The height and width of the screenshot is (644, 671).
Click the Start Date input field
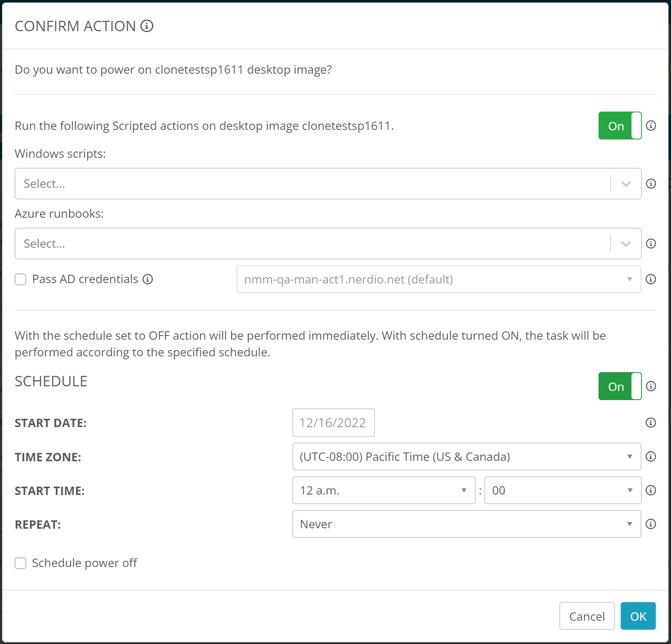coord(333,423)
